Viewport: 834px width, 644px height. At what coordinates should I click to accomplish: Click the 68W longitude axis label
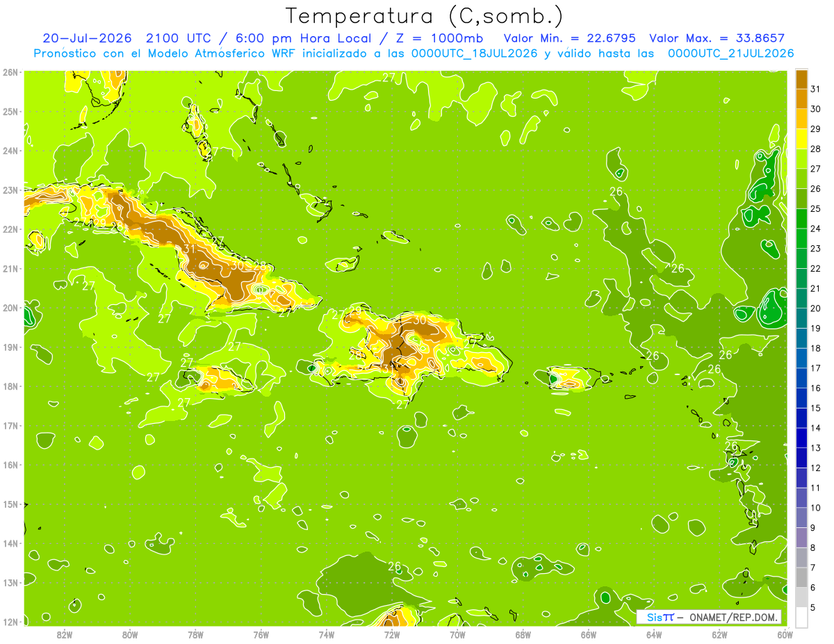click(x=523, y=634)
